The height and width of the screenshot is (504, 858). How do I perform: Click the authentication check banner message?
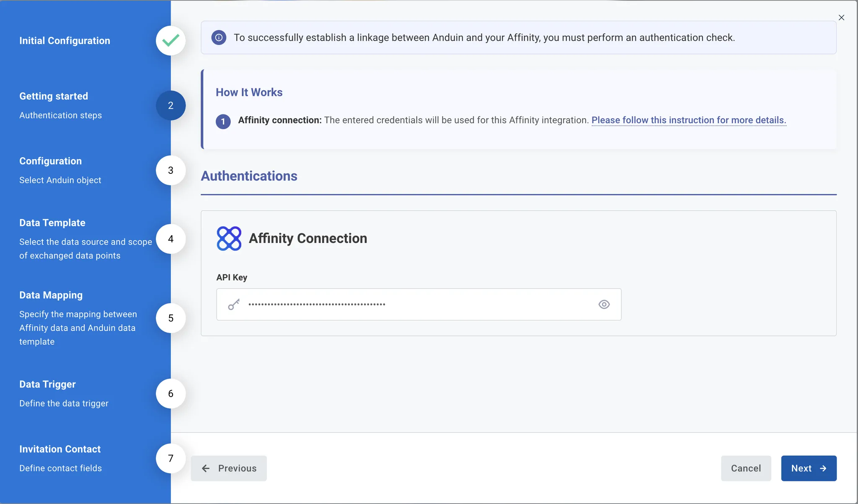484,38
